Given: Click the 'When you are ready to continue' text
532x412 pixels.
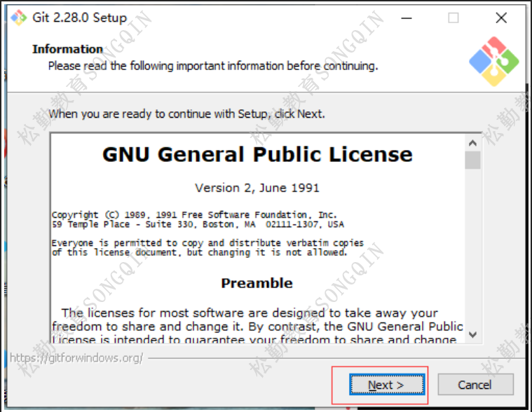Looking at the screenshot, I should click(186, 114).
